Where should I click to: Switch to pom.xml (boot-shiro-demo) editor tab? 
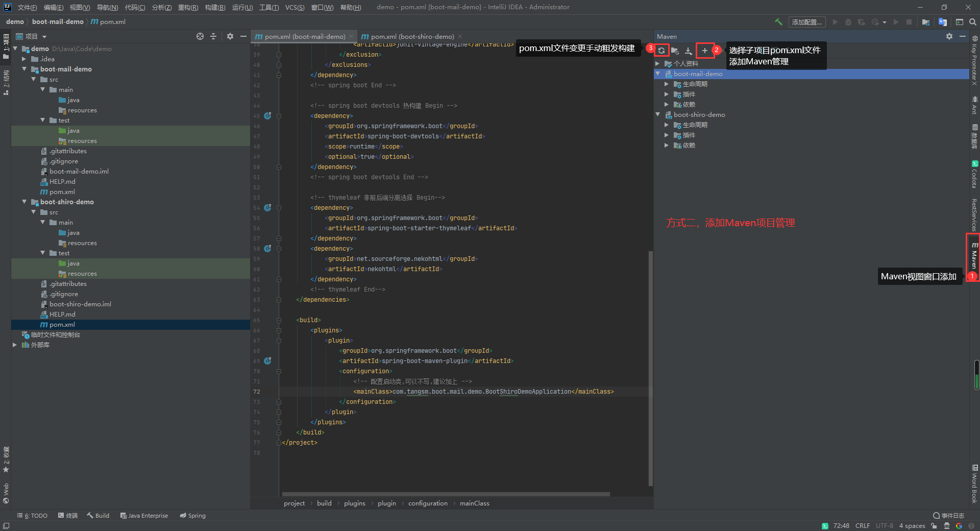pyautogui.click(x=411, y=36)
